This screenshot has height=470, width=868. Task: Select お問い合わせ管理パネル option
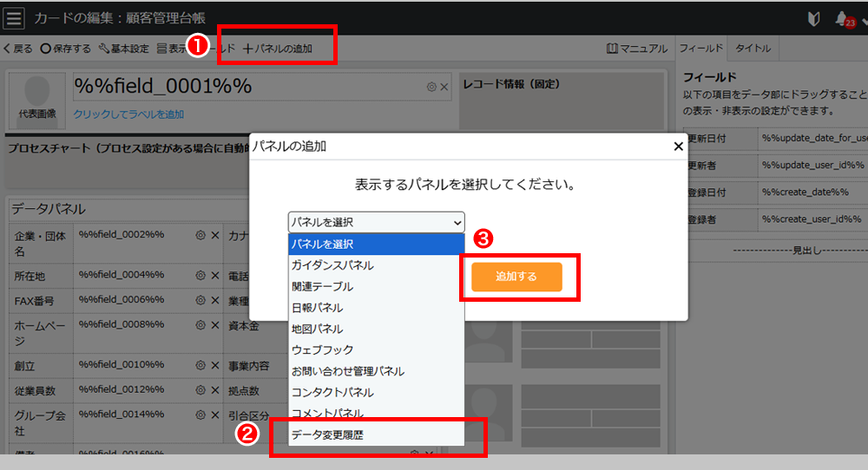coord(377,371)
